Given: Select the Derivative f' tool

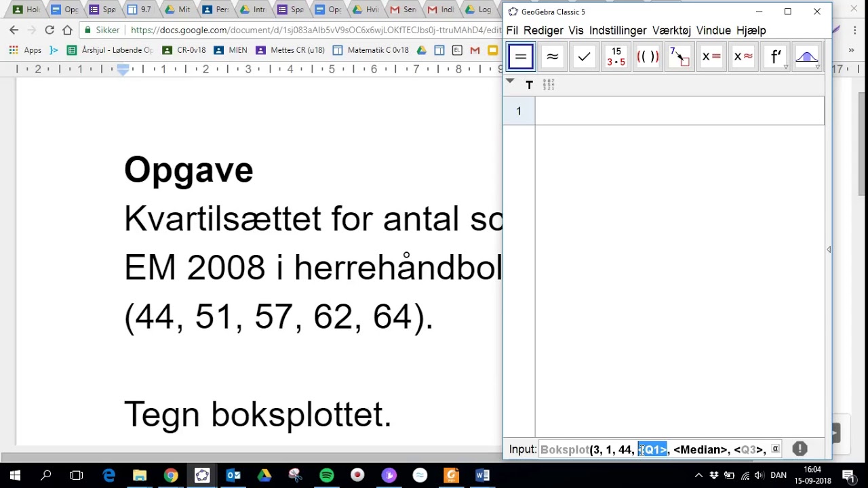Looking at the screenshot, I should point(774,57).
